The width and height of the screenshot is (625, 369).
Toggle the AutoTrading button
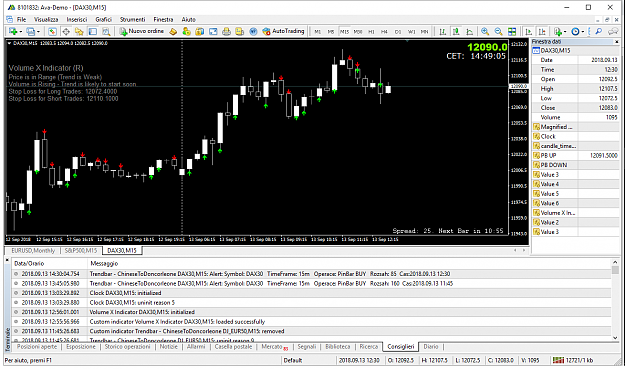tap(283, 31)
